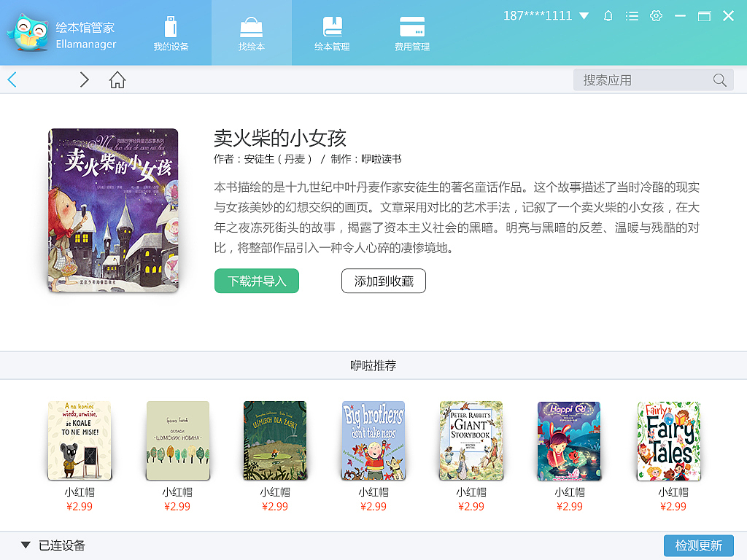Viewport: 747px width, 560px height.
Task: Open the settings gear icon
Action: [x=656, y=15]
